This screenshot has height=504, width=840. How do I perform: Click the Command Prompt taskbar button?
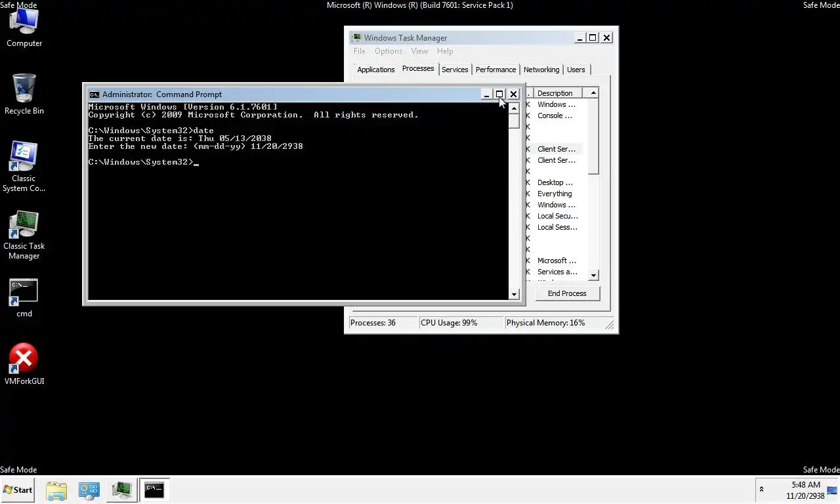pyautogui.click(x=154, y=490)
